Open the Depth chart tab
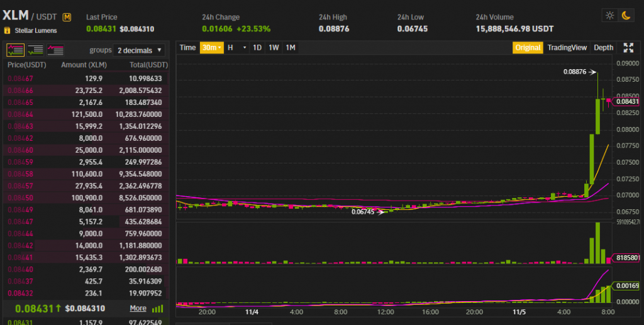The width and height of the screenshot is (644, 325). tap(603, 48)
